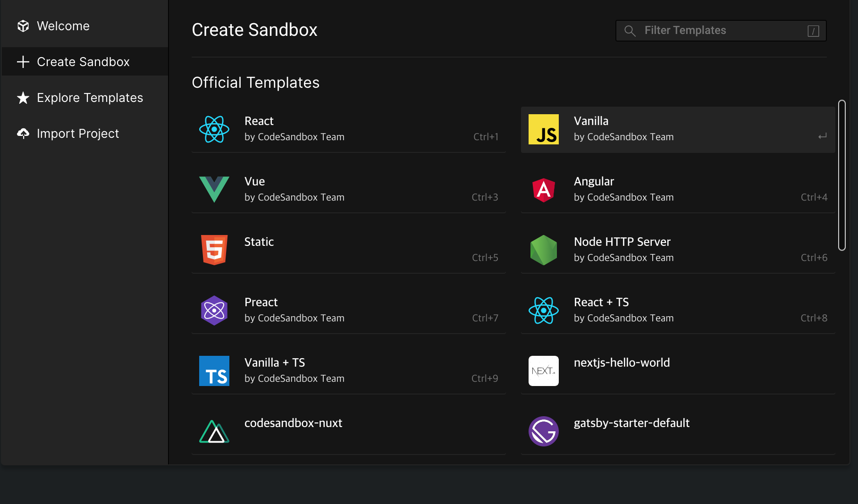Select the gatsby-starter-default template
Viewport: 858px width, 504px height.
coord(631,423)
